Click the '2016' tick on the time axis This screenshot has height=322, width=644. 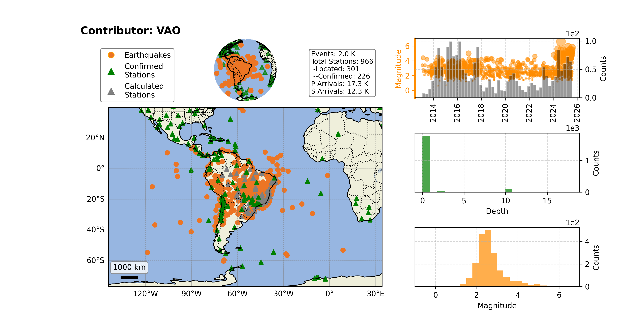point(457,113)
